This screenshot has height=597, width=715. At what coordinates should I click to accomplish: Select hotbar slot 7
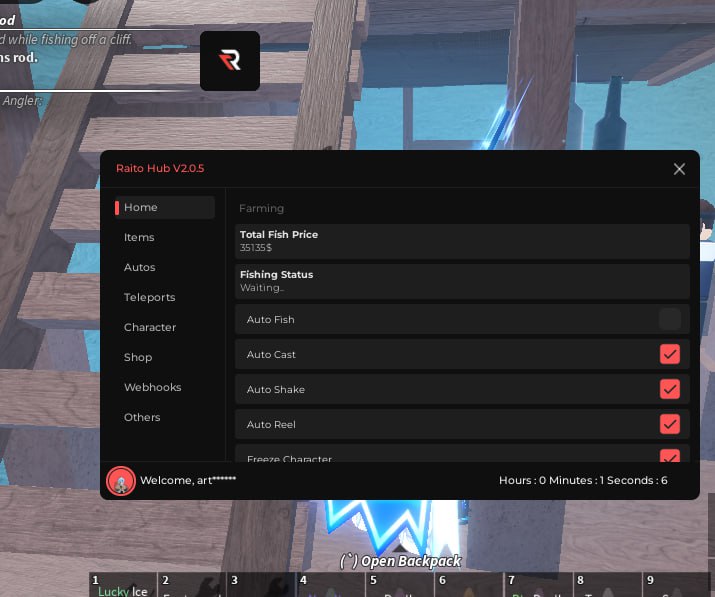point(538,585)
